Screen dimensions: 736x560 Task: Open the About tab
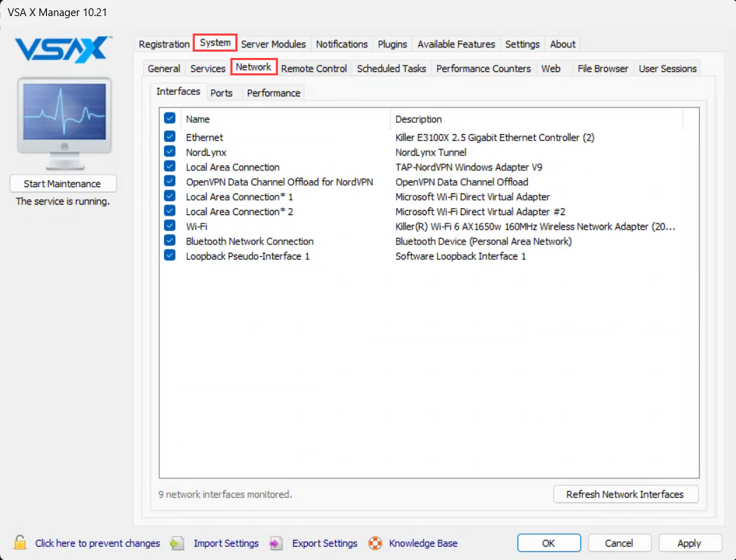point(563,44)
